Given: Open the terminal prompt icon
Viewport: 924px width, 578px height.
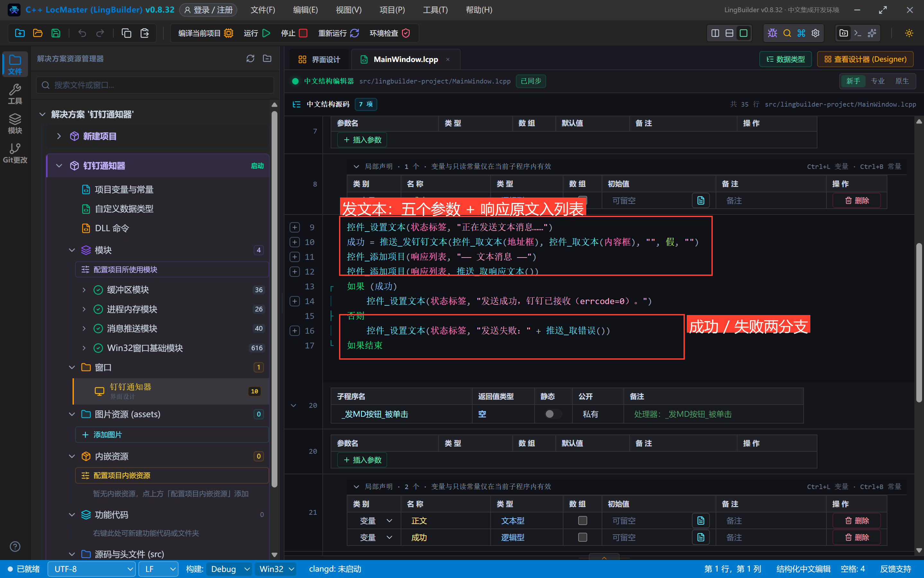Looking at the screenshot, I should tap(858, 33).
